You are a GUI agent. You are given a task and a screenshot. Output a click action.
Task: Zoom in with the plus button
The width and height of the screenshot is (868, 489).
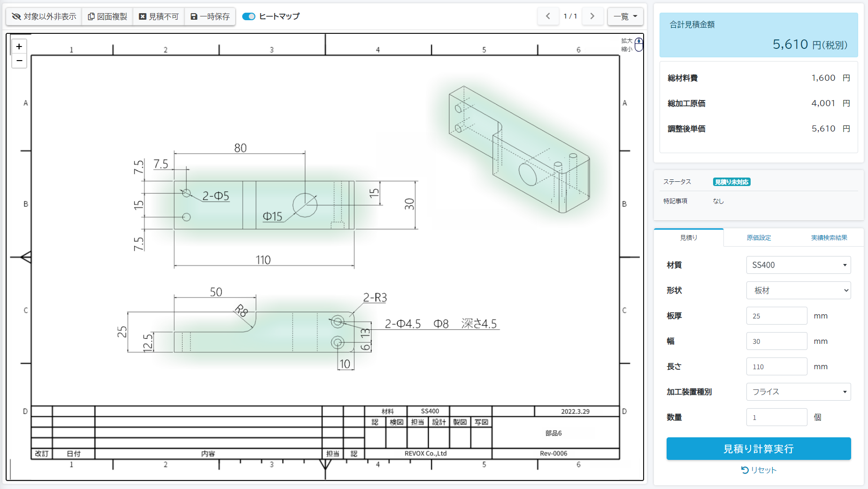pos(19,47)
